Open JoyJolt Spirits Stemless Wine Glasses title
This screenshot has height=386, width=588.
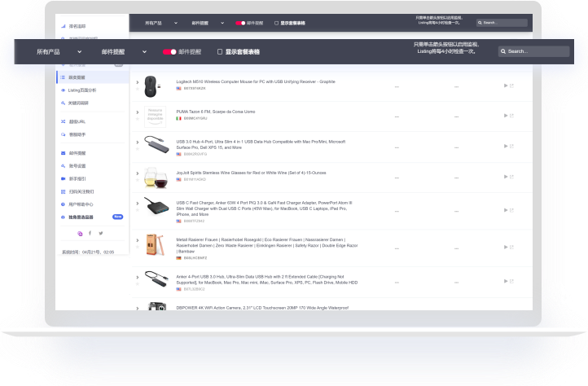click(x=252, y=173)
